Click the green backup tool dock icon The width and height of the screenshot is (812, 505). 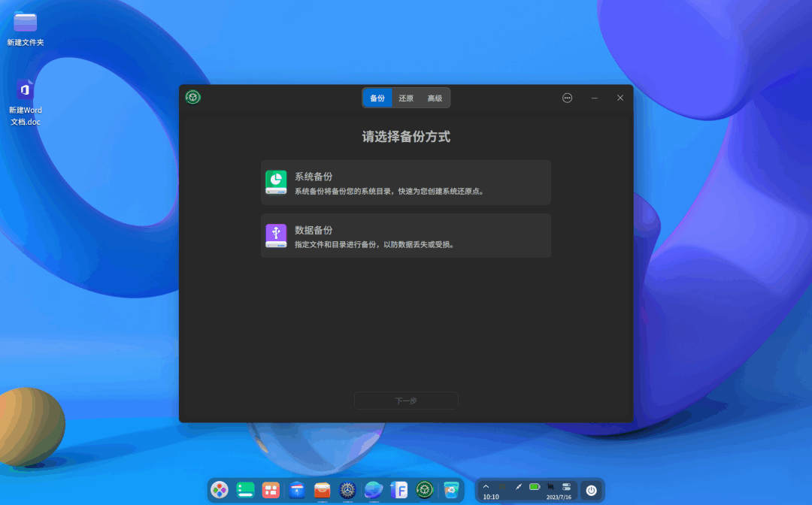click(x=425, y=490)
